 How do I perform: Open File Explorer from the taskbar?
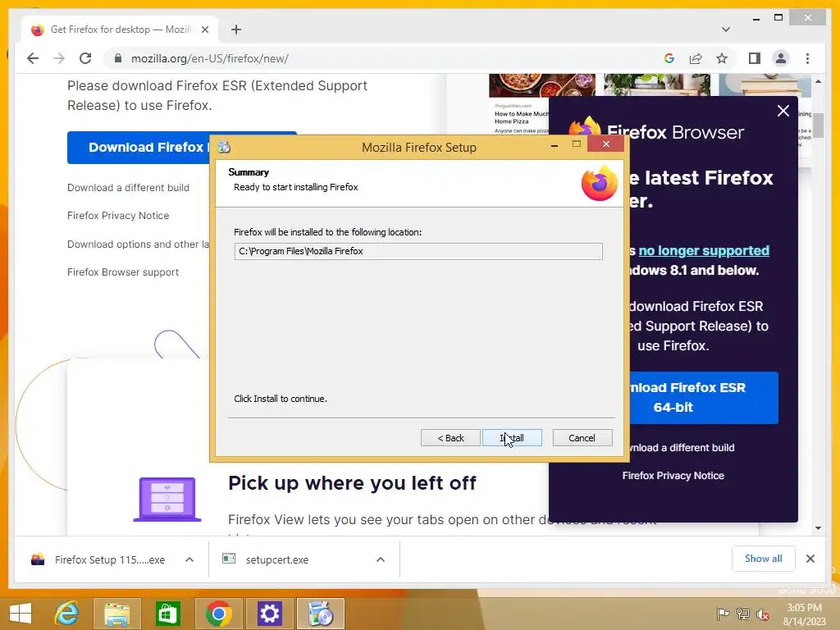[x=117, y=614]
